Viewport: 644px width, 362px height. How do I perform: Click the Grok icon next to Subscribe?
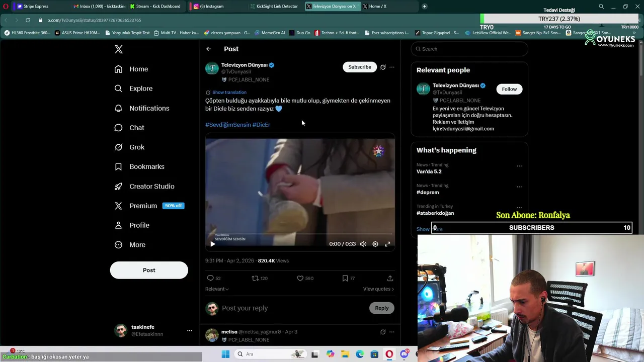(x=383, y=67)
